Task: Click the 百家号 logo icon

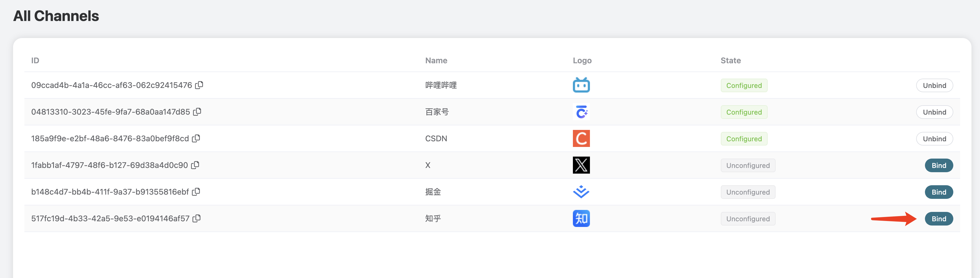Action: tap(581, 112)
